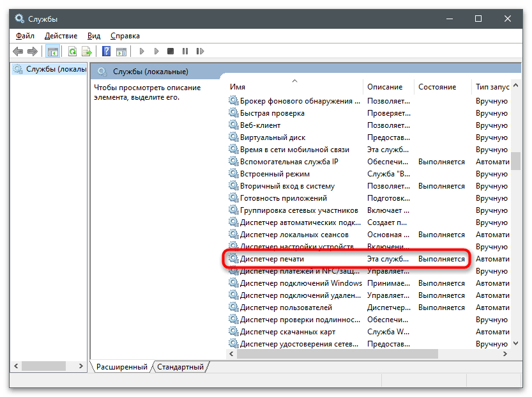Switch to the Стандартный tab

(180, 367)
